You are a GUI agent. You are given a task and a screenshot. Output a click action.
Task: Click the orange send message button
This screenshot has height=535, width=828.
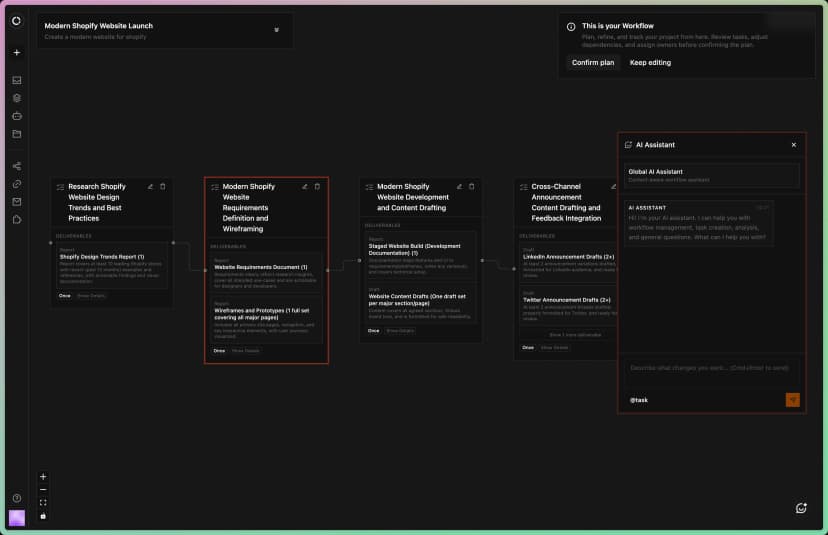pos(793,399)
